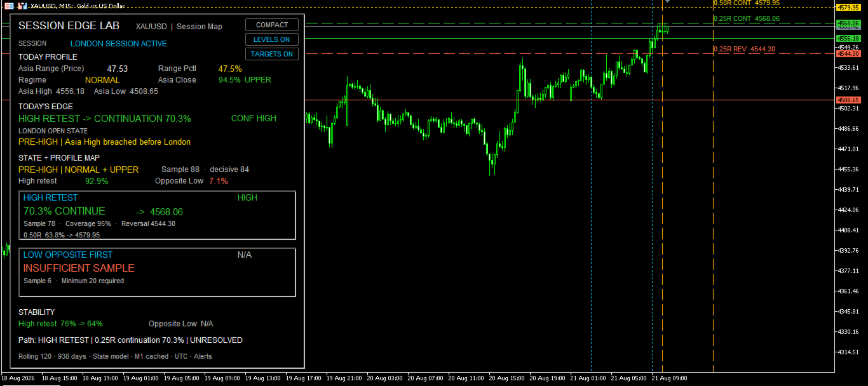
Task: Click the orange 4508.65 Asia Low price tag
Action: click(849, 100)
